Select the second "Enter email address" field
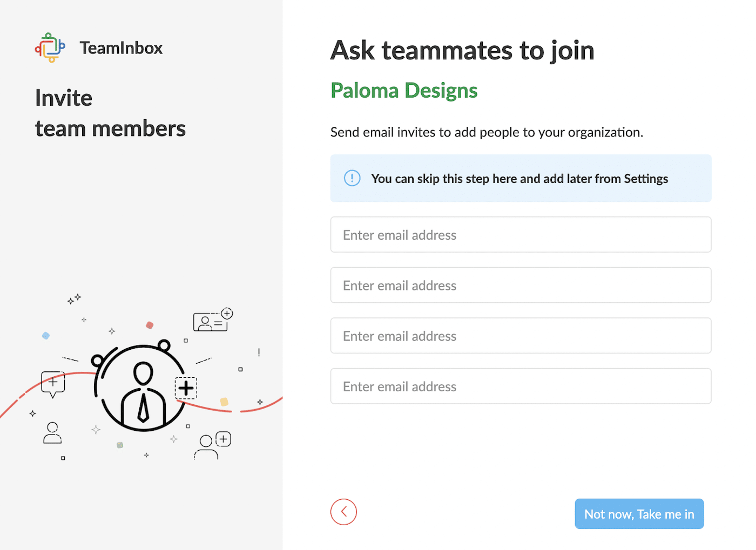 520,285
